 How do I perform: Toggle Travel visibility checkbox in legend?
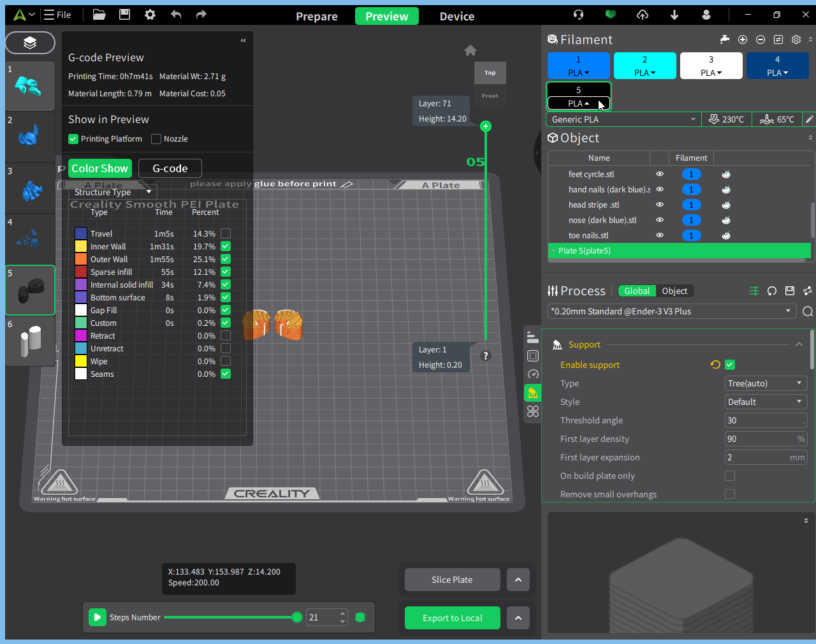[x=226, y=234]
